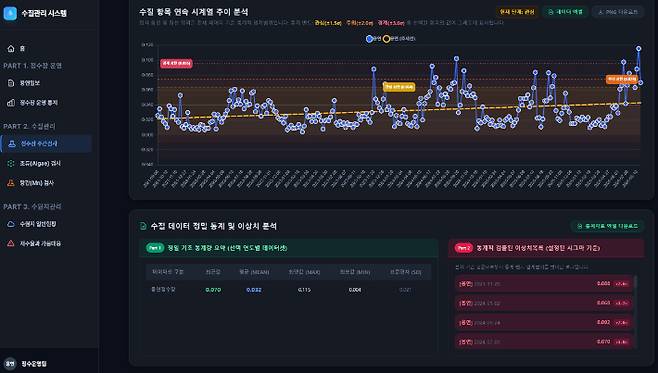Open the bar-chart statistics icon in sidebar

(11, 103)
